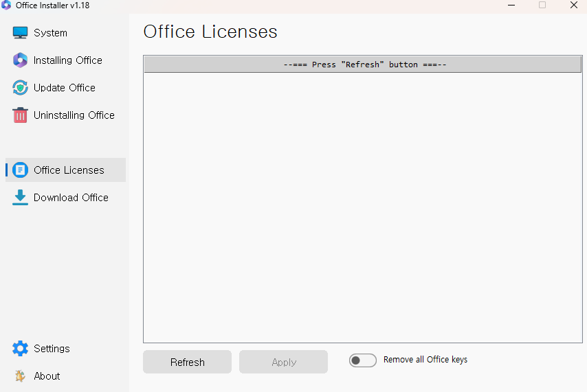Click the Installing Office logo icon
Screen dimensions: 587x392
pos(20,60)
